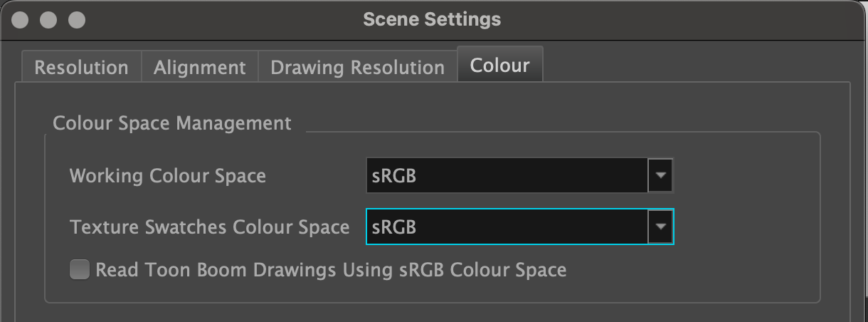This screenshot has width=868, height=322.
Task: Select the Drawing Resolution tab
Action: [x=357, y=68]
